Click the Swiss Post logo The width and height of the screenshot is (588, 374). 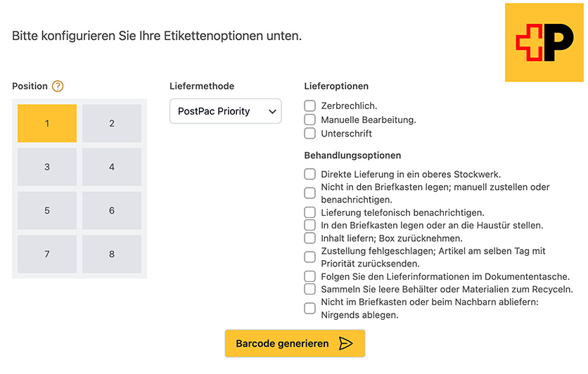point(544,42)
